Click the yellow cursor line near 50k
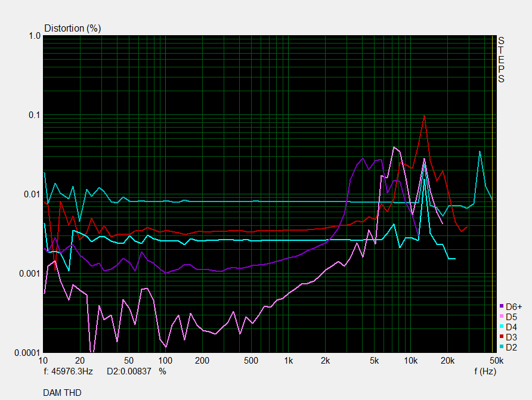Screen dimensions: 532x400 (492, 194)
